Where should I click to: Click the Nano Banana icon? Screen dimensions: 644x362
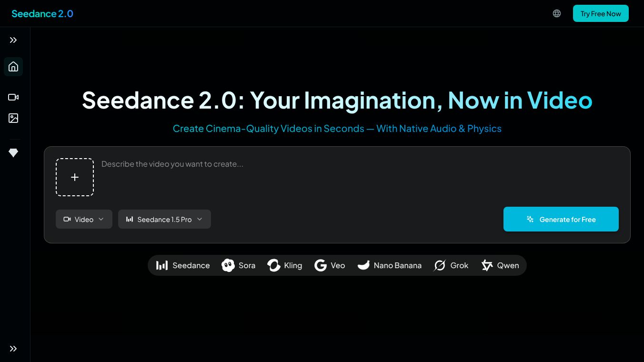(363, 265)
